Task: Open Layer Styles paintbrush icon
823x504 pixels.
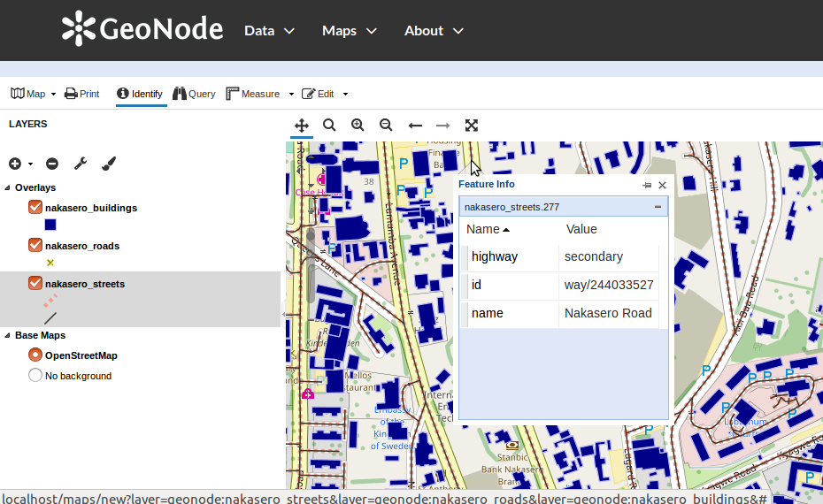Action: [x=109, y=164]
